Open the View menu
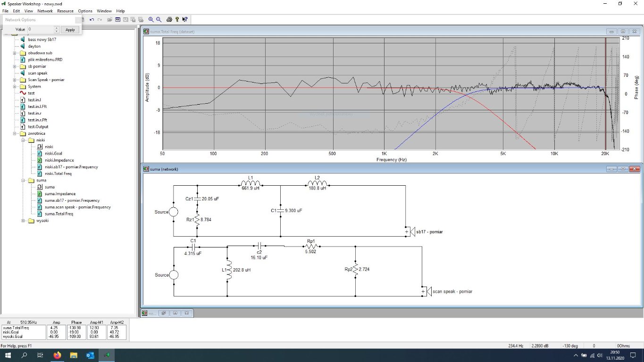Viewport: 644px width, 362px height. coord(29,11)
